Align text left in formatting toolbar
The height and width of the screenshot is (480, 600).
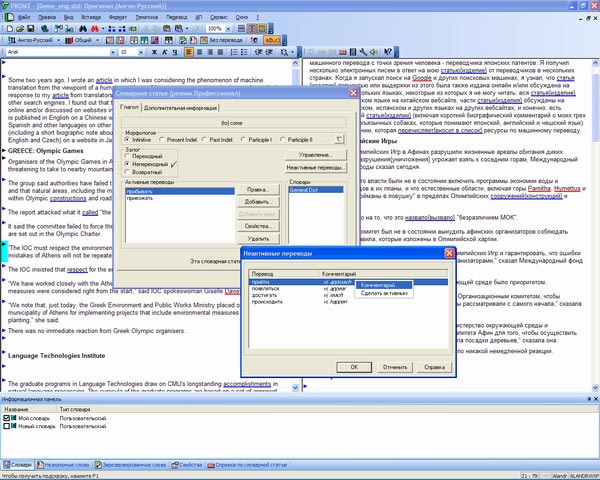tap(189, 52)
